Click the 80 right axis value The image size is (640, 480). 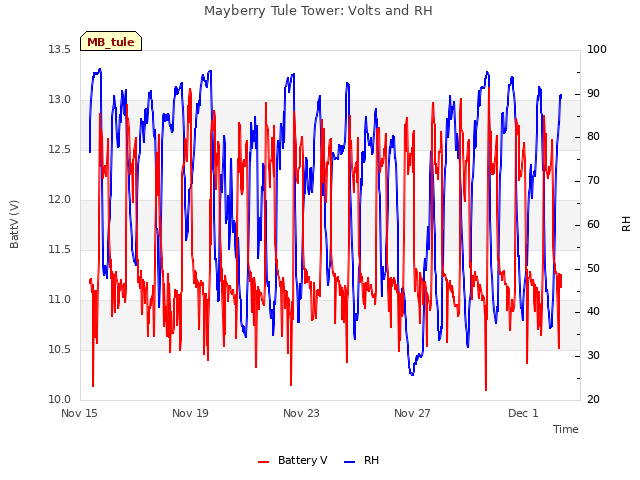point(593,137)
